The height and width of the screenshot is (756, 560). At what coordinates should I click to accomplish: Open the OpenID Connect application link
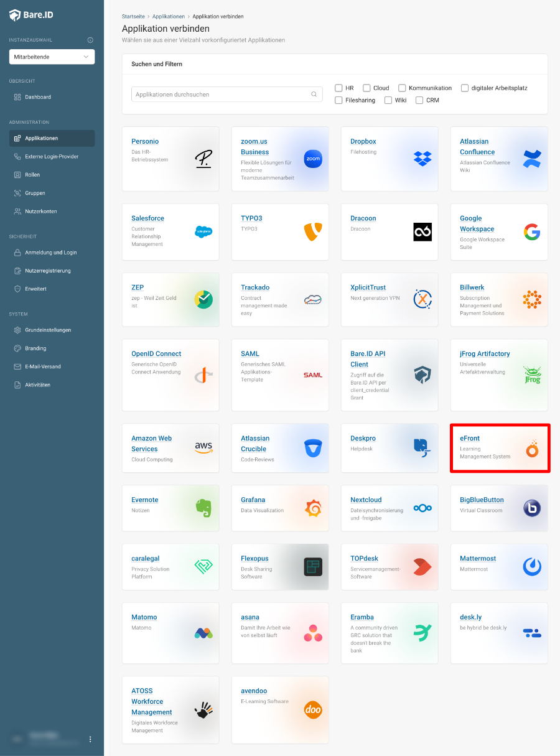click(x=156, y=353)
